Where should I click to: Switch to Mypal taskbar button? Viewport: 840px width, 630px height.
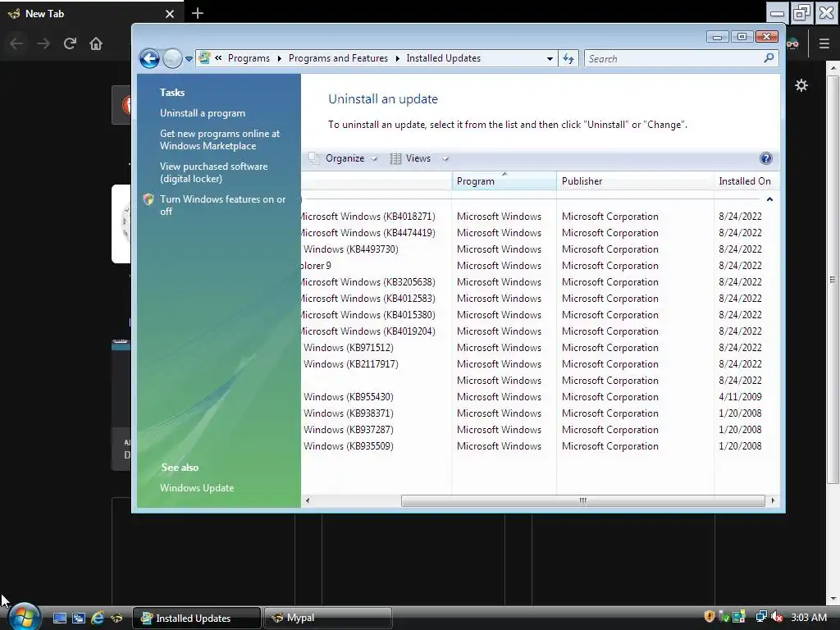pos(328,618)
